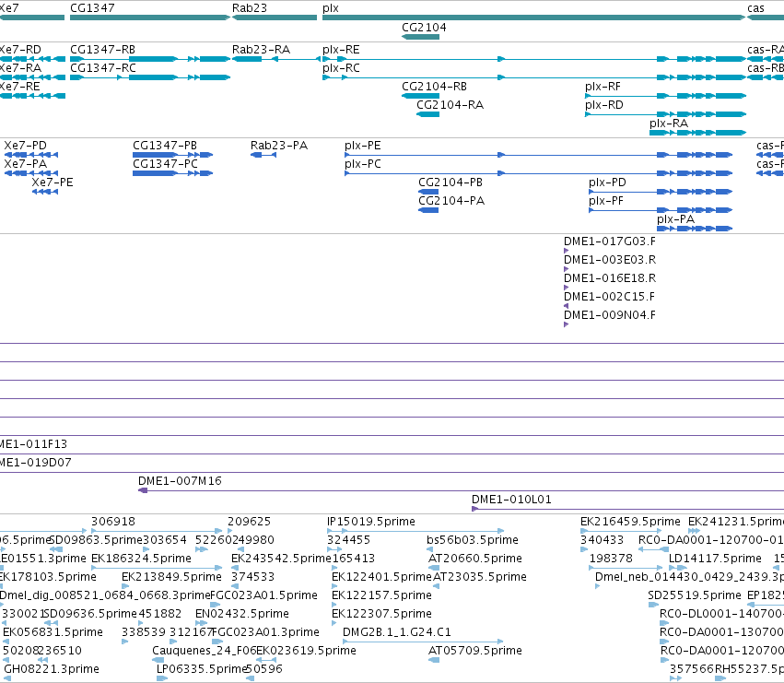Select EST SD25519.5prime
The image size is (784, 683).
click(x=695, y=595)
